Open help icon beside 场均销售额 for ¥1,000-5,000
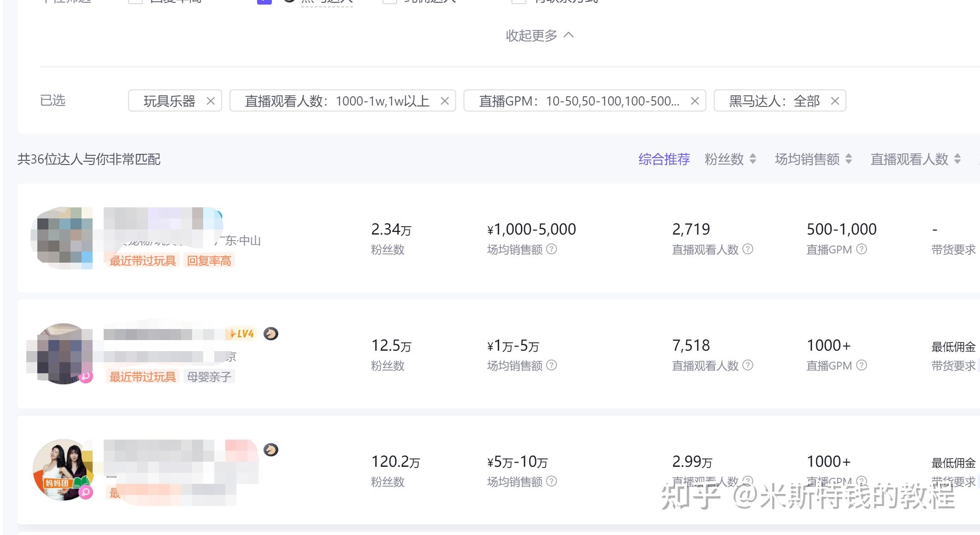 point(552,249)
